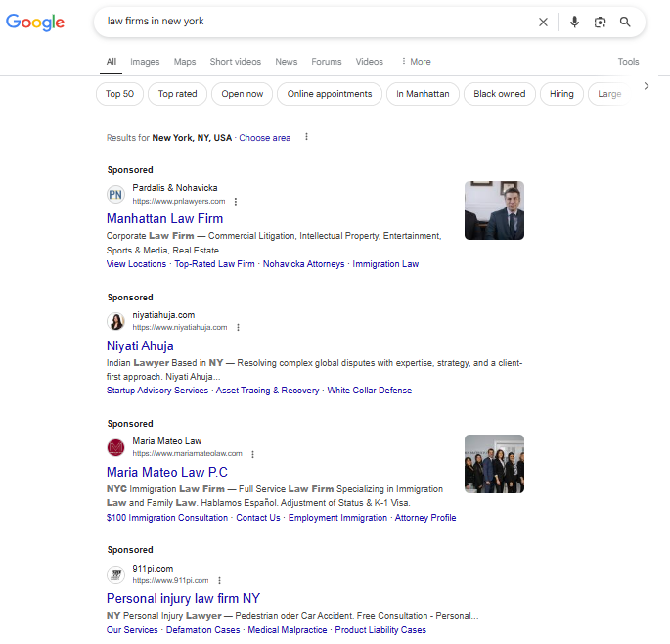Viewport: 670px width, 644px height.
Task: Switch to the Images tab
Action: coord(145,62)
